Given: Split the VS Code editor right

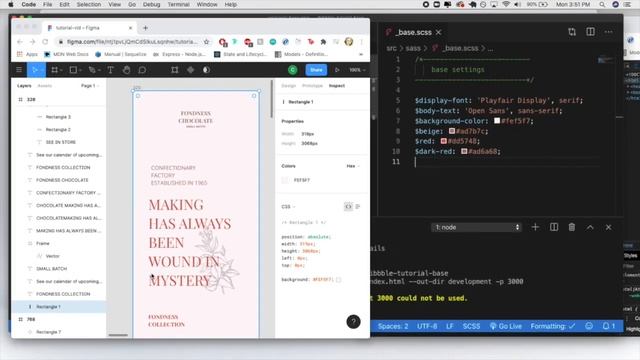Looking at the screenshot, I should (x=590, y=32).
